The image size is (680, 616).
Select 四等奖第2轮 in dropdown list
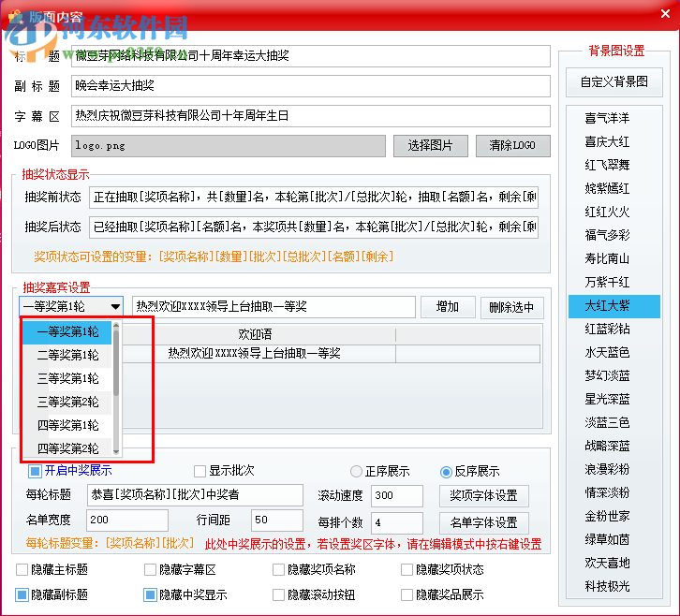(x=67, y=448)
